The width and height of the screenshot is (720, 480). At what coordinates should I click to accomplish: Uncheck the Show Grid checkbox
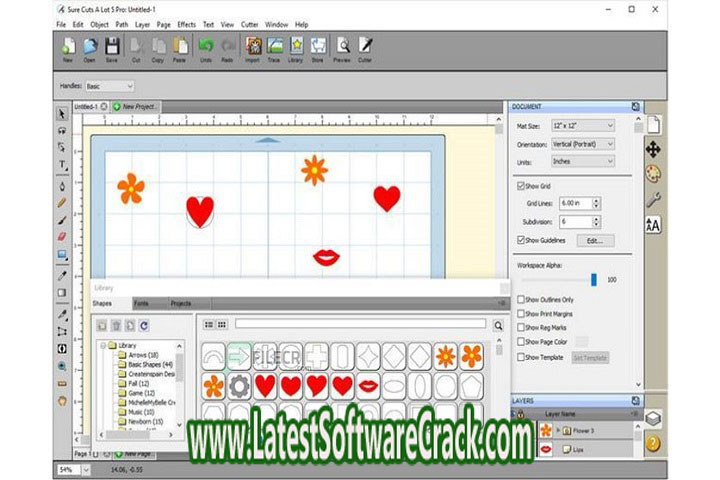point(521,186)
